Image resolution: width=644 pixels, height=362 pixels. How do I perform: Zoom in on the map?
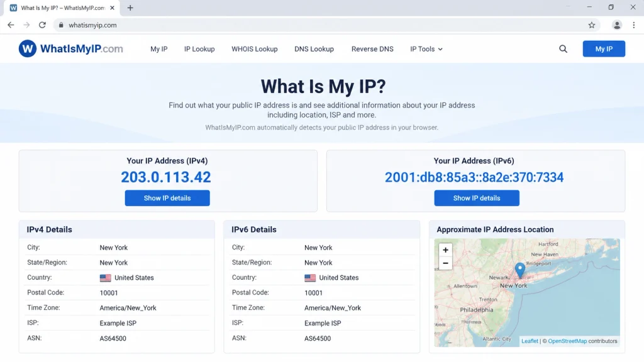coord(445,250)
